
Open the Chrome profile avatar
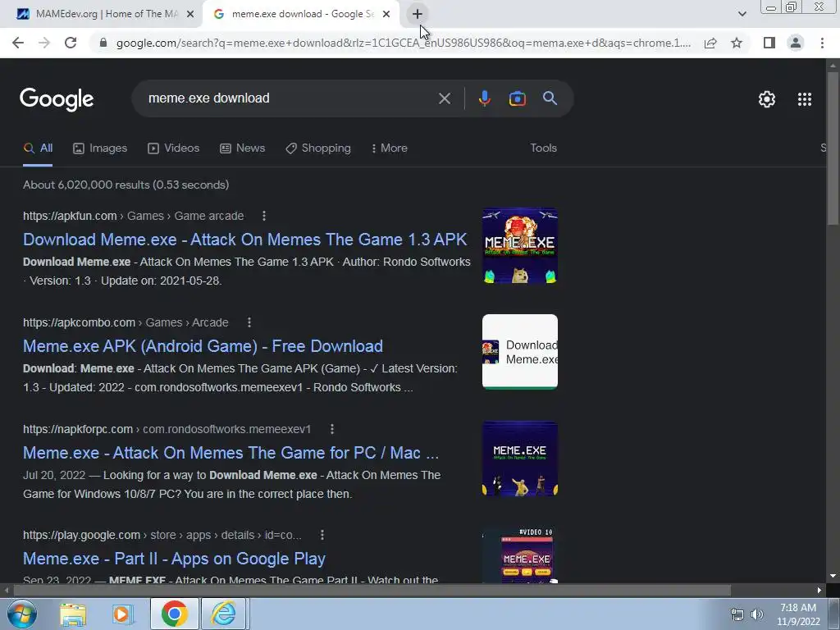(796, 43)
